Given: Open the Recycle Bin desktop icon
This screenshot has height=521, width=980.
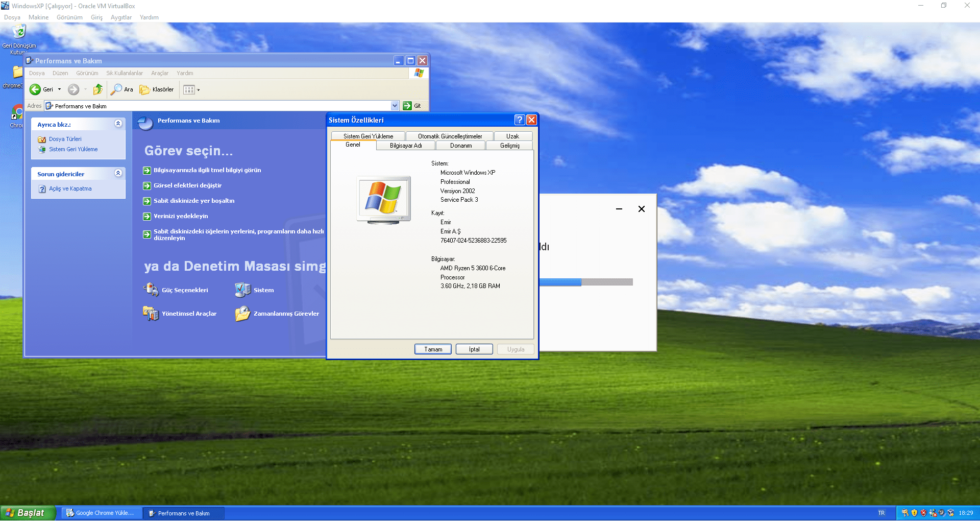Looking at the screenshot, I should click(x=19, y=32).
